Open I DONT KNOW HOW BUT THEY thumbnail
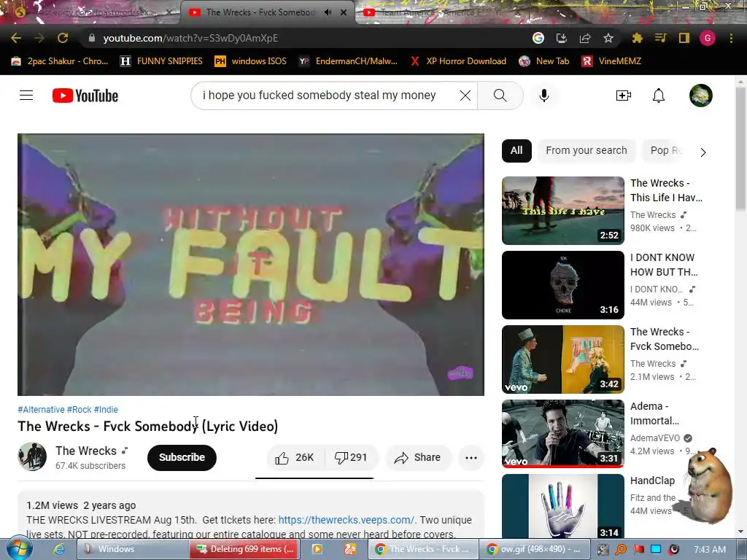This screenshot has height=560, width=747. tap(563, 285)
